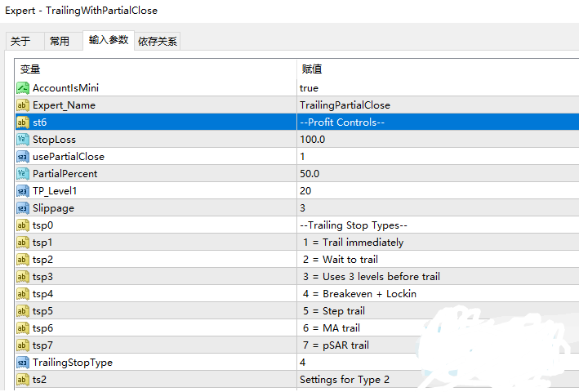Viewport: 579px width, 392px height.
Task: Switch to the 关于 tab
Action: [x=21, y=42]
